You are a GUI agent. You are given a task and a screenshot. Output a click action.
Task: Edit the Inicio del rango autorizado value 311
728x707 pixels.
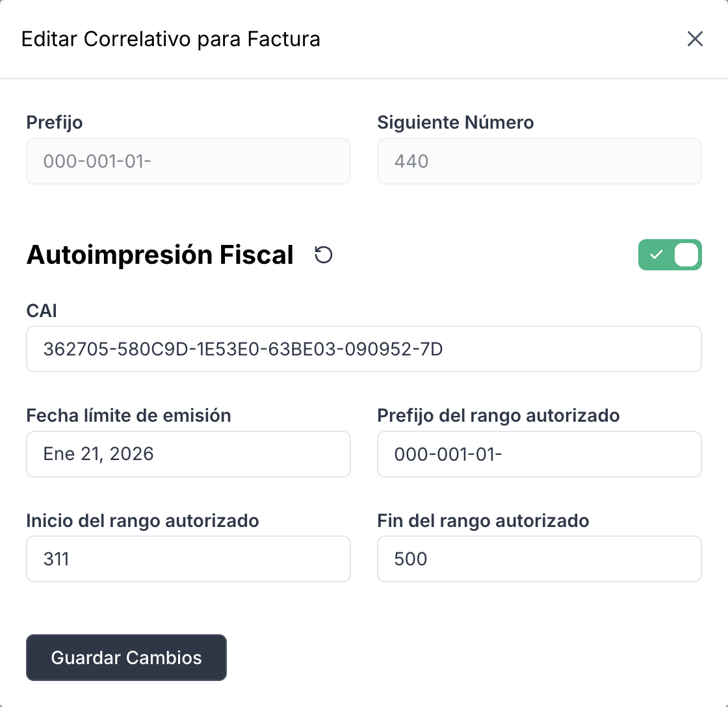[188, 559]
